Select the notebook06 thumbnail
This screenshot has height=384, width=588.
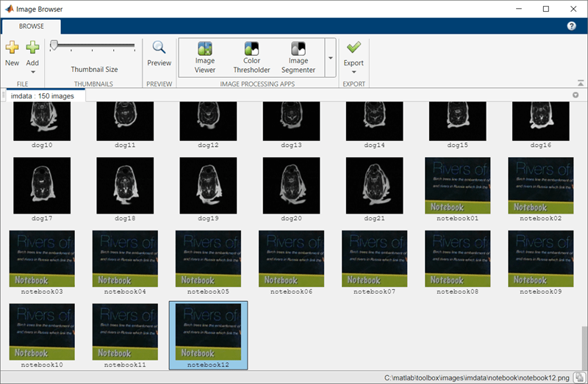pyautogui.click(x=291, y=258)
